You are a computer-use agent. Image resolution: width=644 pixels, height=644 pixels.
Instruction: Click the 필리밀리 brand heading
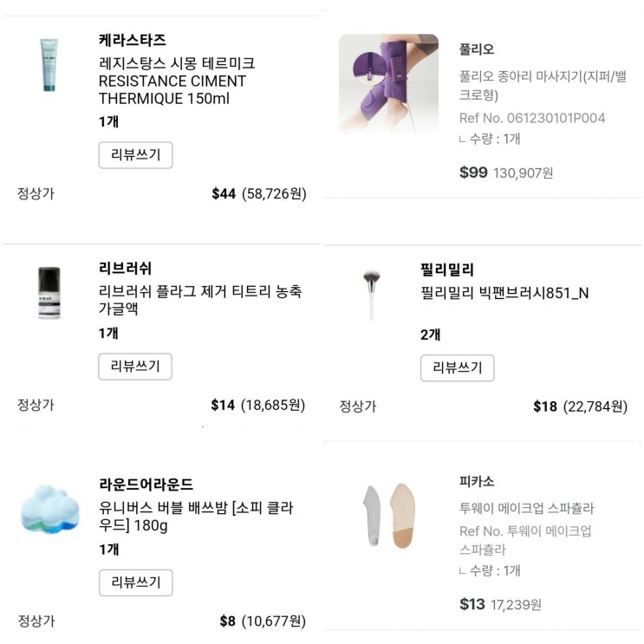(x=447, y=270)
